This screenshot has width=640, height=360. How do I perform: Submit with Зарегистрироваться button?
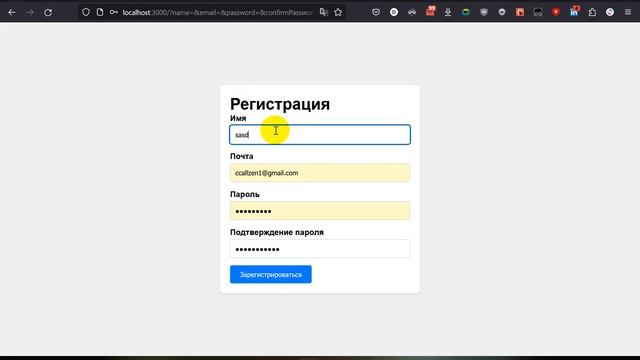271,274
